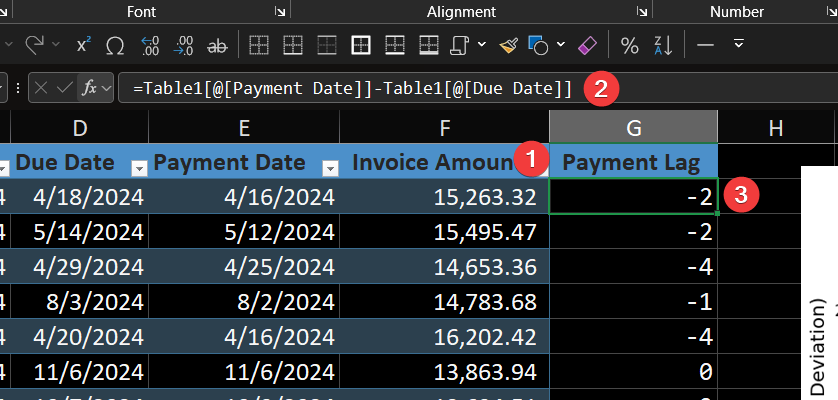Apply Percent Style formatting

coord(629,46)
